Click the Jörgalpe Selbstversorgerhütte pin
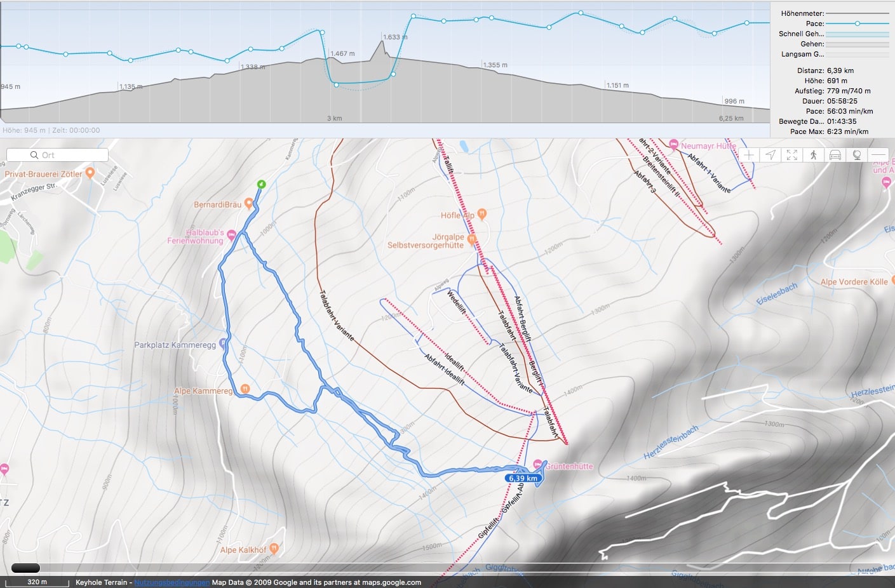The height and width of the screenshot is (588, 895). pyautogui.click(x=471, y=239)
